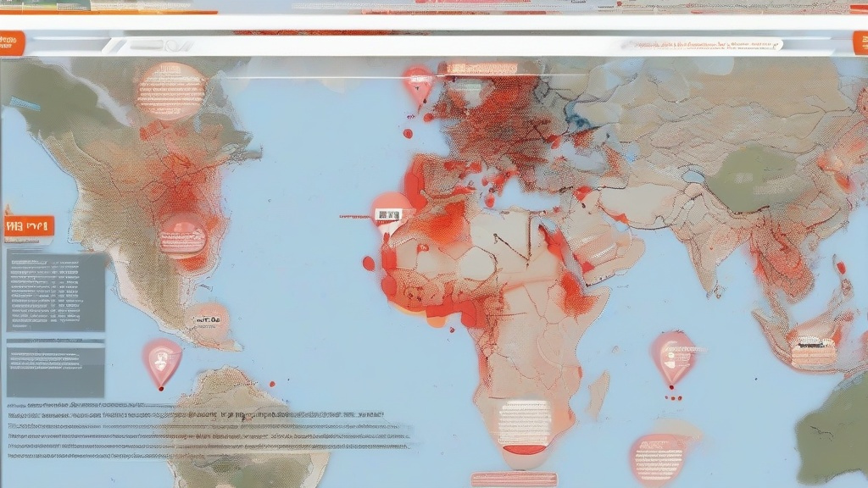The width and height of the screenshot is (868, 488).
Task: Open the red text link in top bar
Action: coord(704,43)
